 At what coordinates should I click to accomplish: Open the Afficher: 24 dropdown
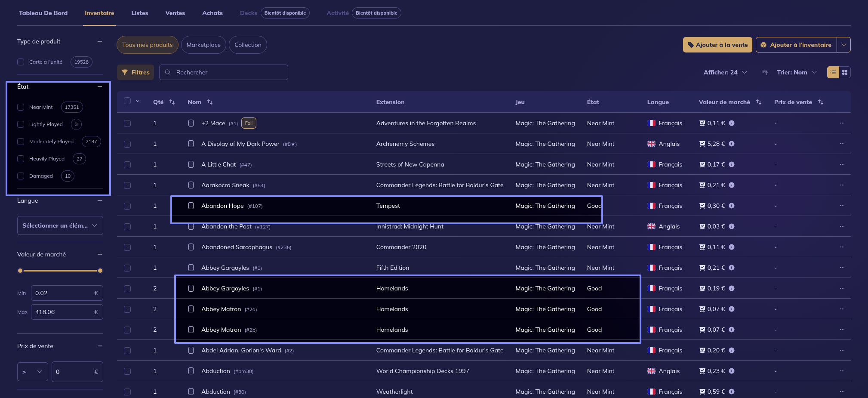725,72
